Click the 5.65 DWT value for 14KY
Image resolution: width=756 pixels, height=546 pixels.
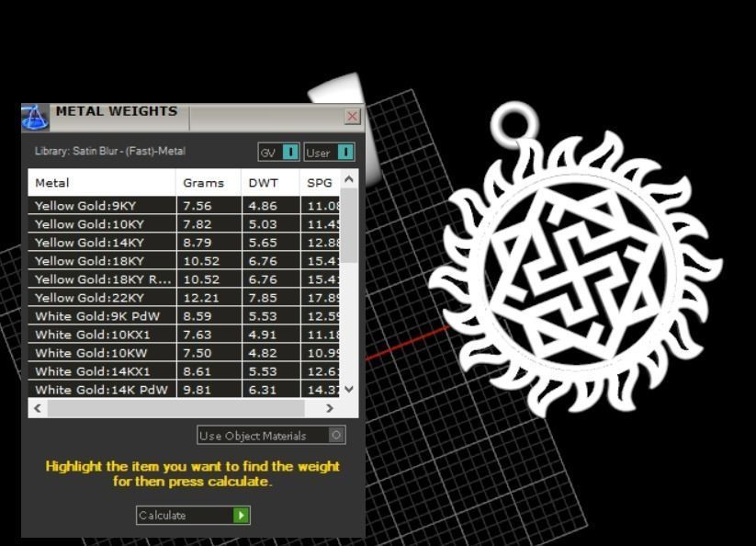click(263, 243)
